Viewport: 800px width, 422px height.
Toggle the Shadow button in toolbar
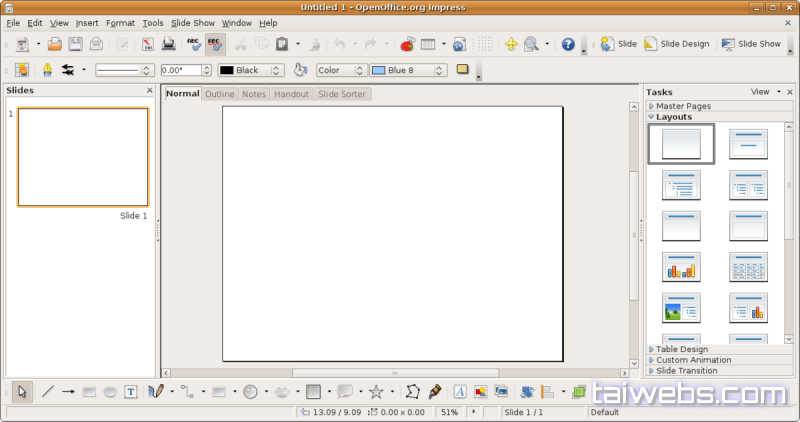click(463, 70)
